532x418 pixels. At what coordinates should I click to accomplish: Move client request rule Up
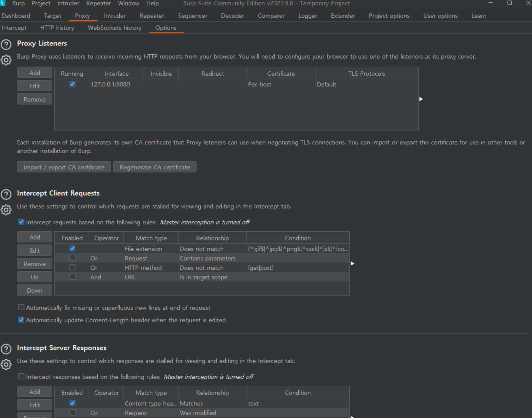(x=35, y=277)
